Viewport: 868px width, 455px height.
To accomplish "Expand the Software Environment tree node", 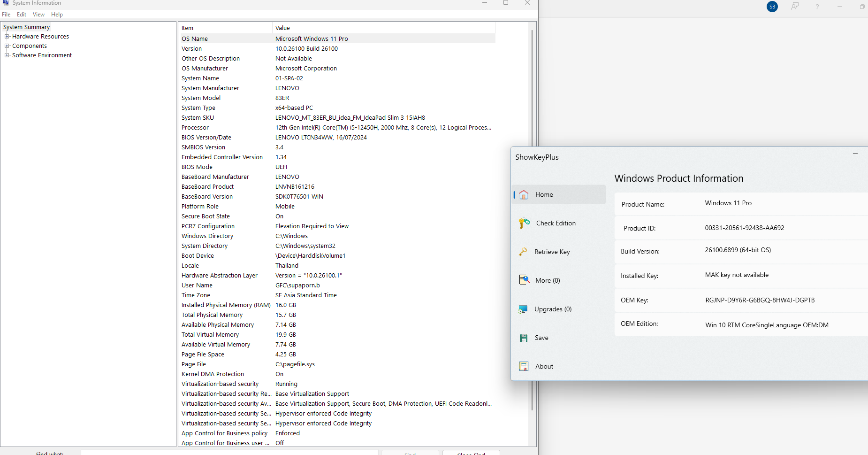I will coord(7,55).
